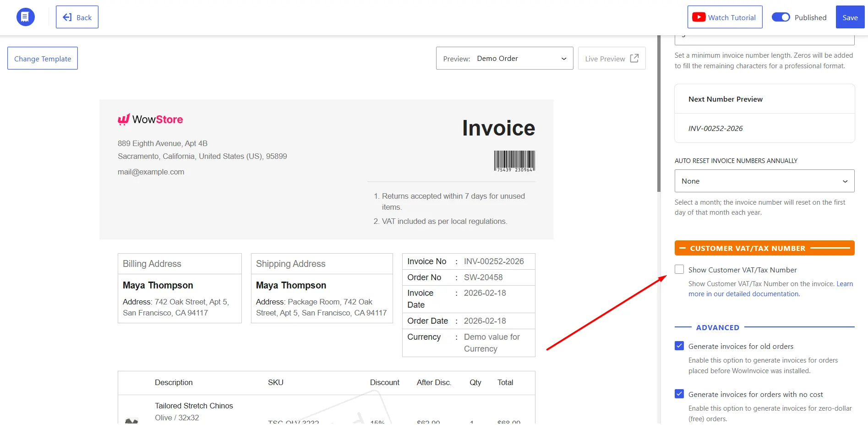Viewport: 868px width, 429px height.
Task: Open the Preview Demo Order dropdown
Action: tap(504, 58)
